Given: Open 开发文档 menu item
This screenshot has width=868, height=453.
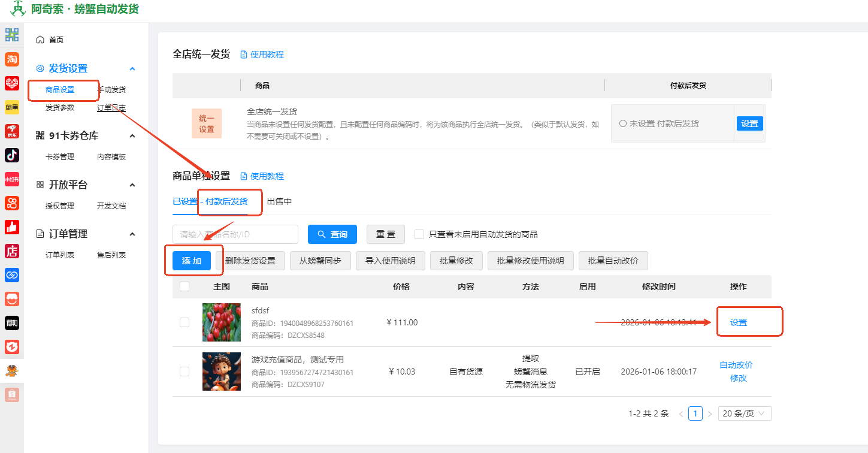Looking at the screenshot, I should [111, 206].
